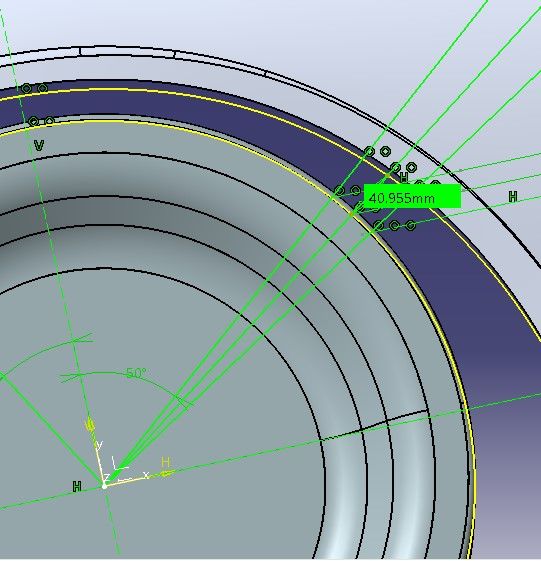
Task: Click coincidence circle pair left of dimension box
Action: [x=347, y=191]
